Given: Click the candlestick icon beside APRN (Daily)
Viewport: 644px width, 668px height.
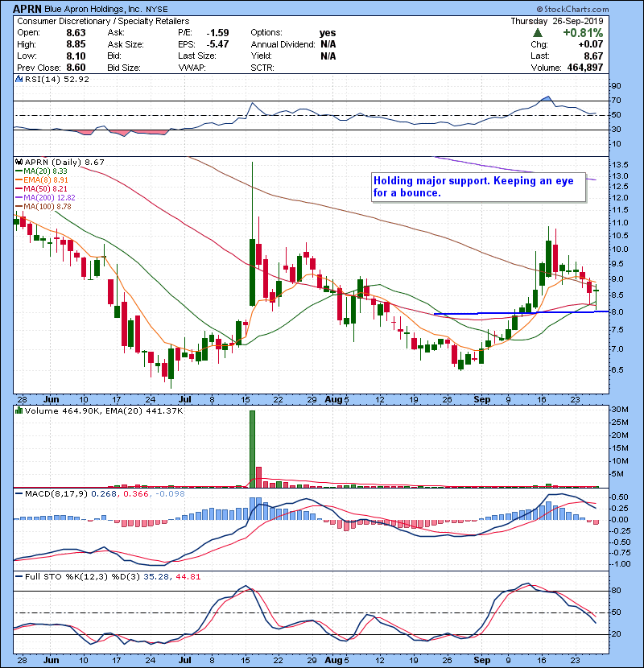Looking at the screenshot, I should pos(19,162).
